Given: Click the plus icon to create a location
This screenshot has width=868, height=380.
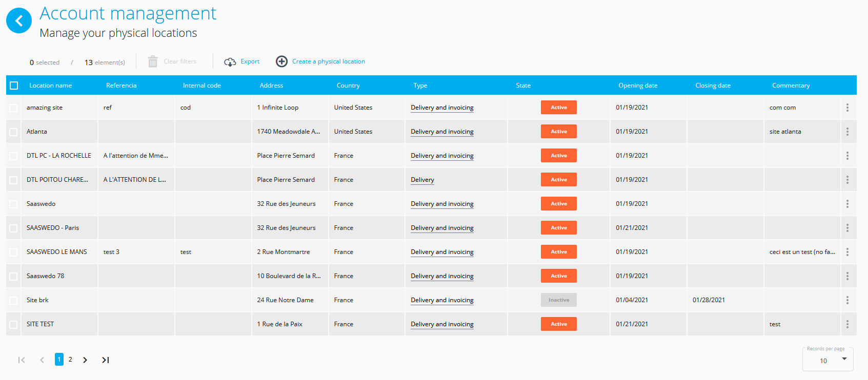Looking at the screenshot, I should (281, 61).
